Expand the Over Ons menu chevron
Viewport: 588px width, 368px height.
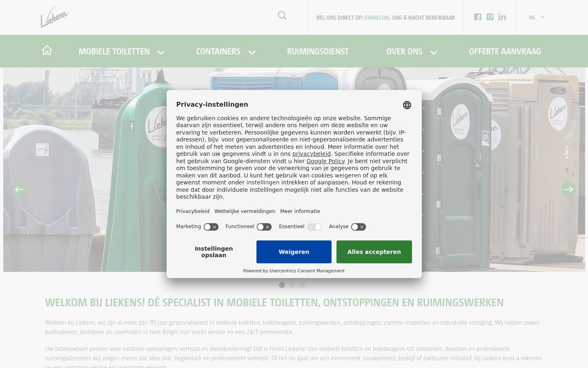point(434,52)
